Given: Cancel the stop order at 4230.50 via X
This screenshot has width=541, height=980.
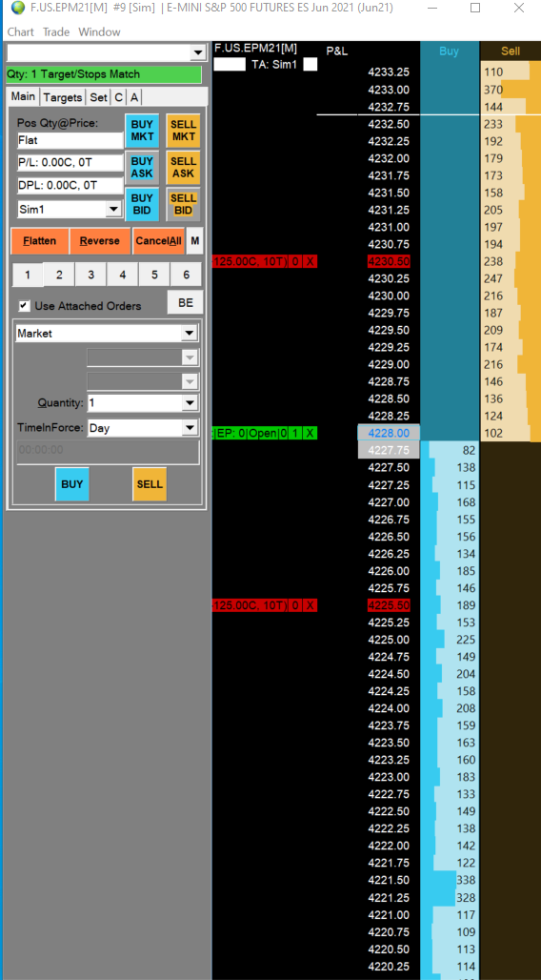Looking at the screenshot, I should point(311,261).
